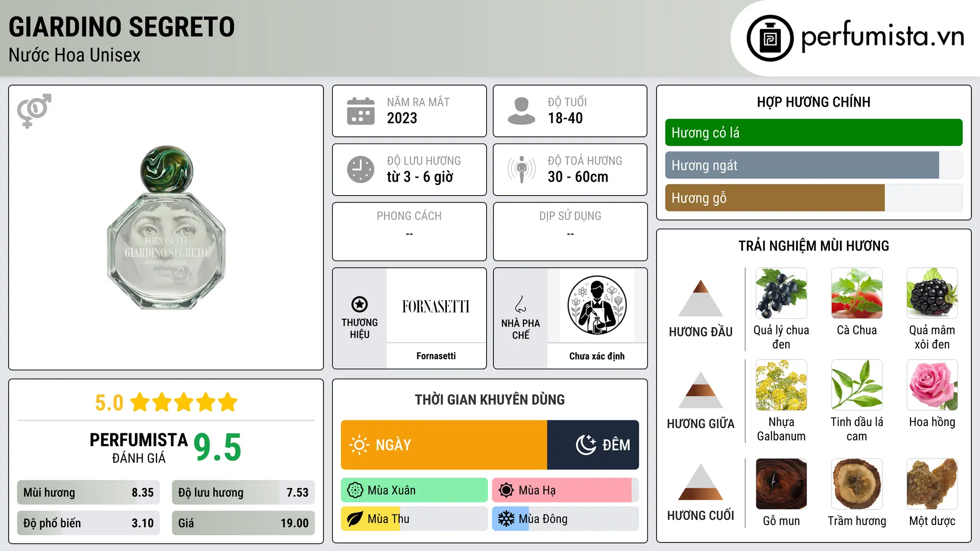Open the Giardino Segreto bottle image
980x551 pixels.
pyautogui.click(x=166, y=228)
